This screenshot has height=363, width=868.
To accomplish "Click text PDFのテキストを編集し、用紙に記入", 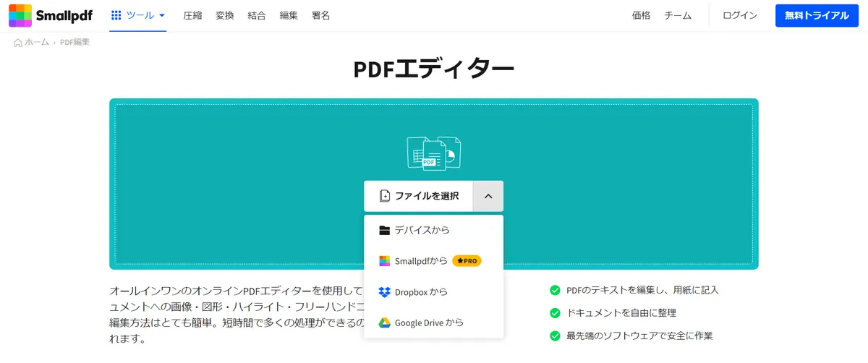I will 642,290.
